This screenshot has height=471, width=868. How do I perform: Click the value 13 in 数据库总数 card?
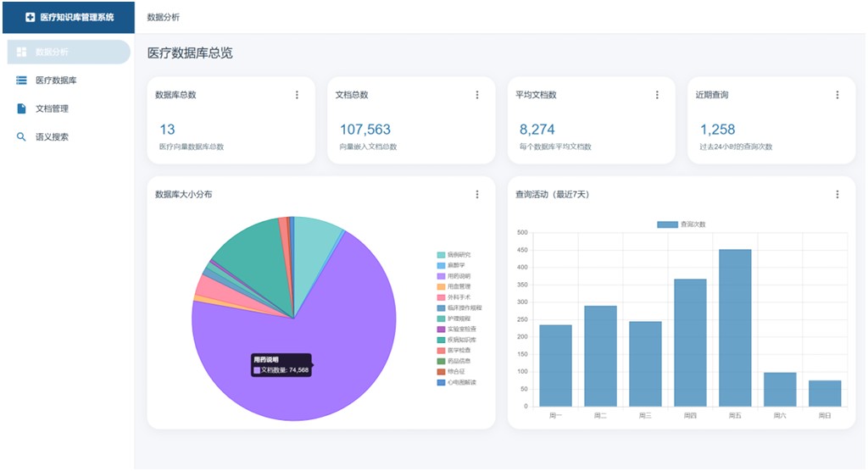pyautogui.click(x=167, y=130)
